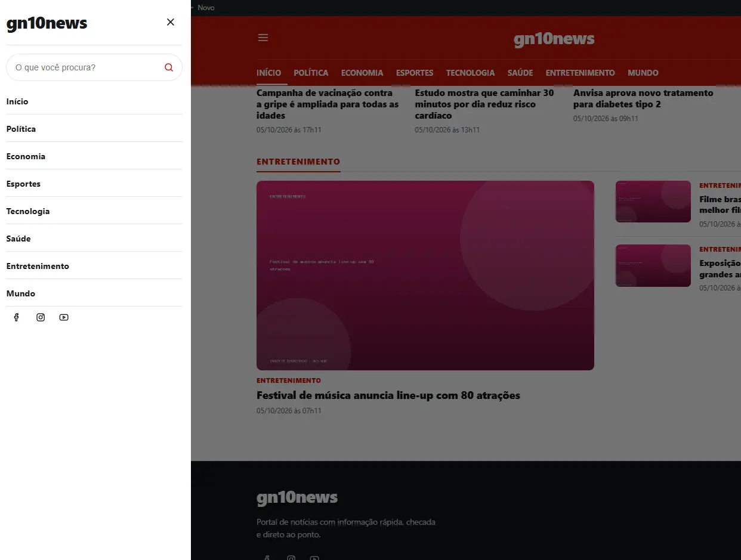The width and height of the screenshot is (741, 560).
Task: Select Política in the side menu
Action: coord(94,129)
